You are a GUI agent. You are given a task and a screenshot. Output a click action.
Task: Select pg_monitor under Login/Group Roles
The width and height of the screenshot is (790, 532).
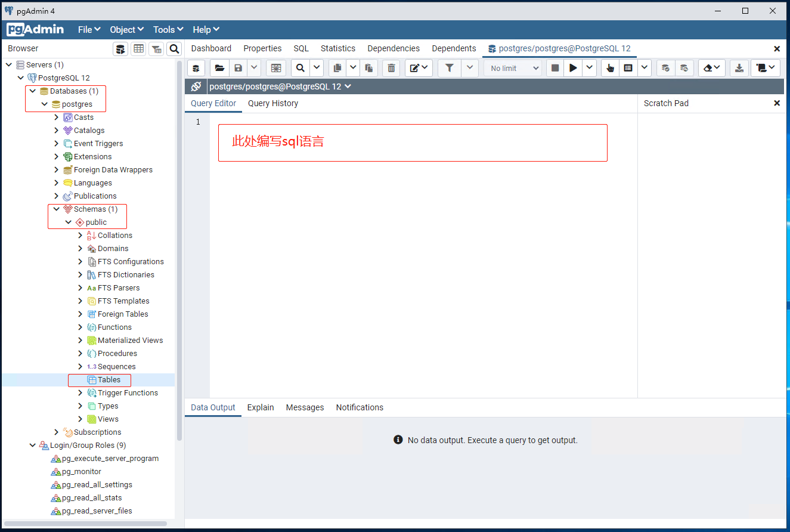pos(80,471)
